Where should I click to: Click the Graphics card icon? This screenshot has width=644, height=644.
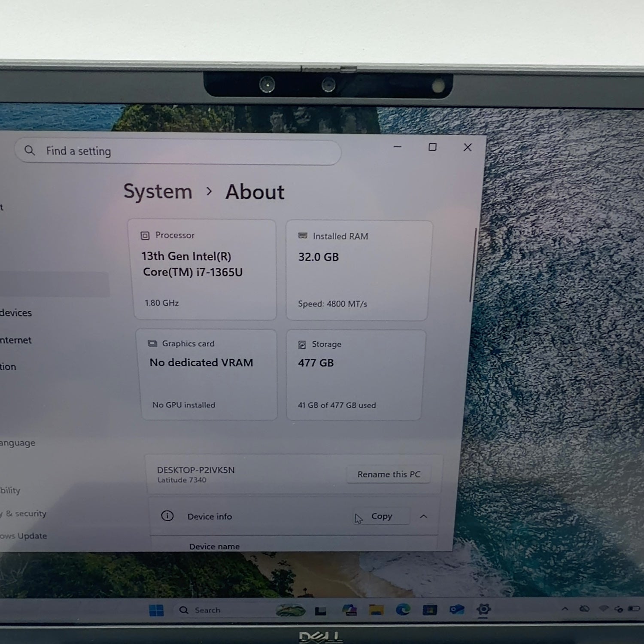point(152,343)
